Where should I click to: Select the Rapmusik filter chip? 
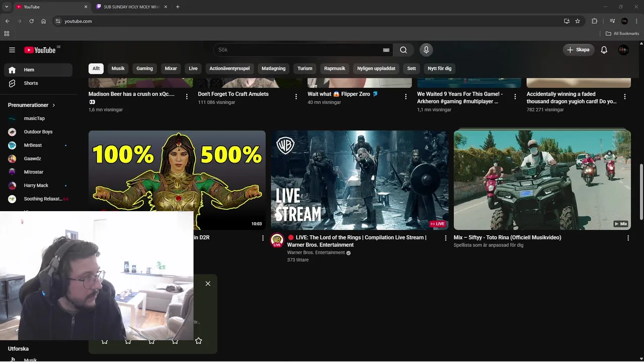(x=335, y=68)
